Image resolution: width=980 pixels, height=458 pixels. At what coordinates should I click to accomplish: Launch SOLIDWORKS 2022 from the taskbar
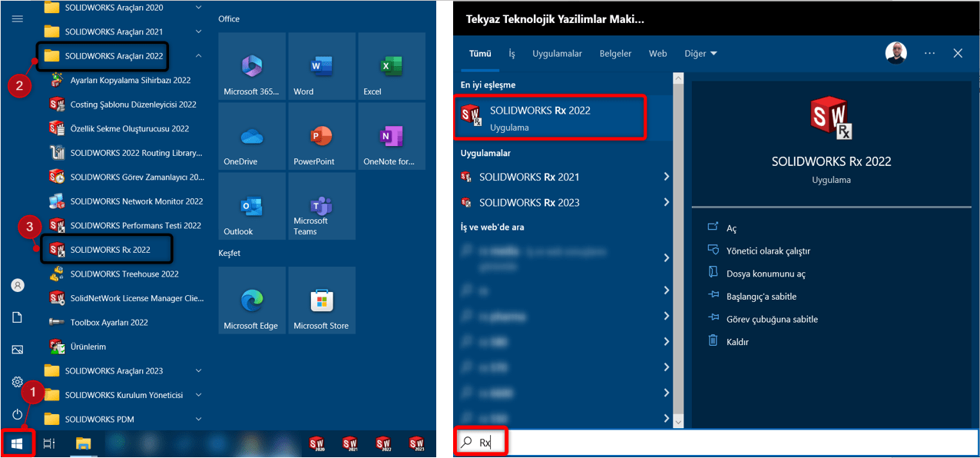(x=383, y=443)
